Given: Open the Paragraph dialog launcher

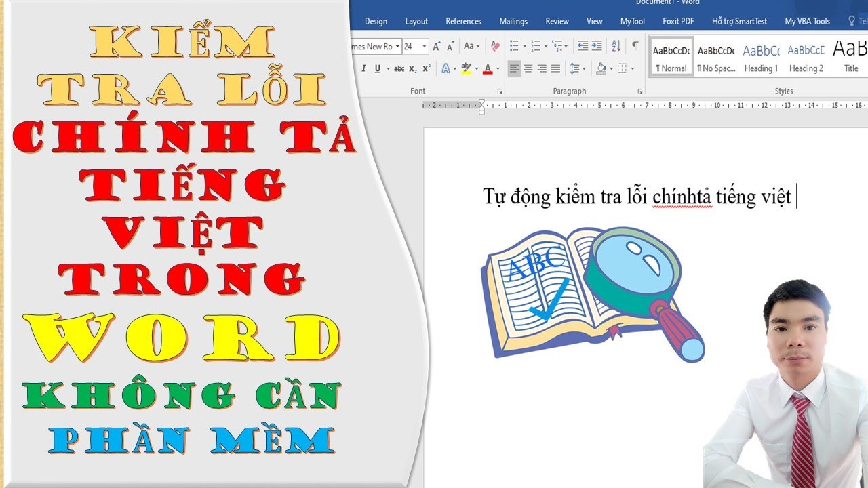Looking at the screenshot, I should coord(639,91).
